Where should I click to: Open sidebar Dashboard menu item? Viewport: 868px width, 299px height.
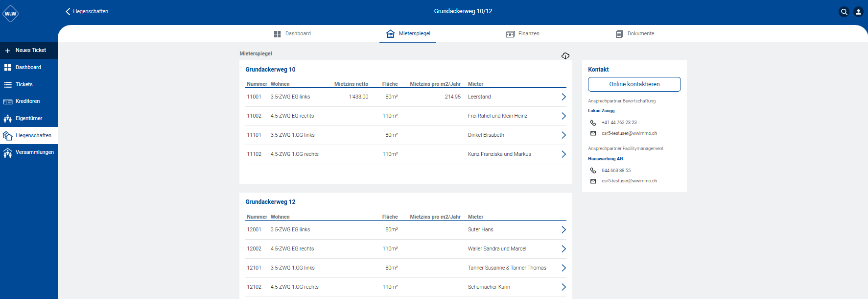tap(29, 68)
